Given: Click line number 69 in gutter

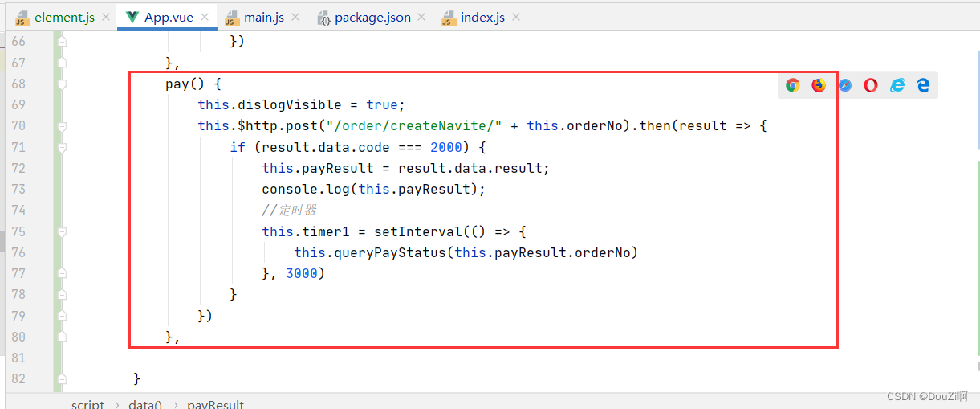Looking at the screenshot, I should click(18, 104).
